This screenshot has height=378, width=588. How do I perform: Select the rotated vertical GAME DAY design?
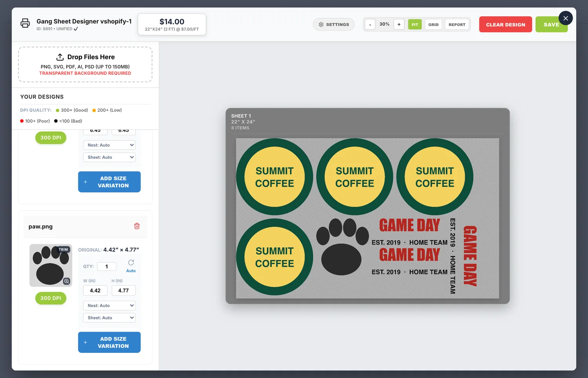463,256
